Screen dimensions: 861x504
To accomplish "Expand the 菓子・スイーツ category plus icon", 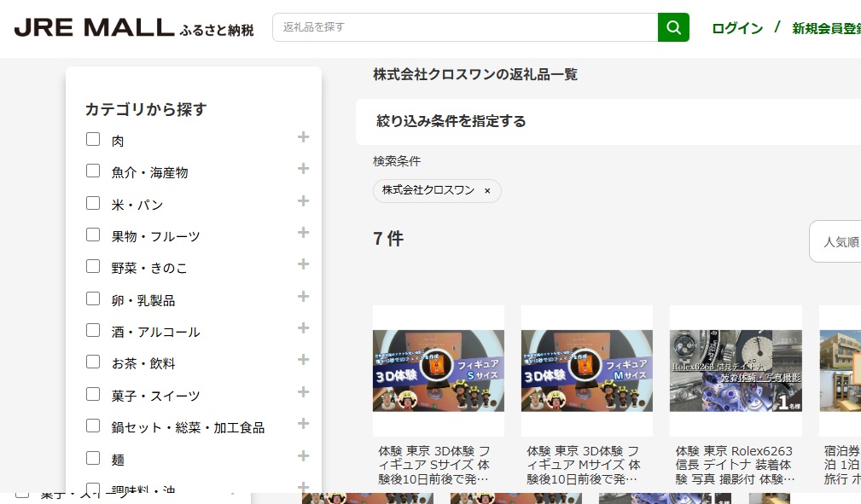I will tap(303, 392).
